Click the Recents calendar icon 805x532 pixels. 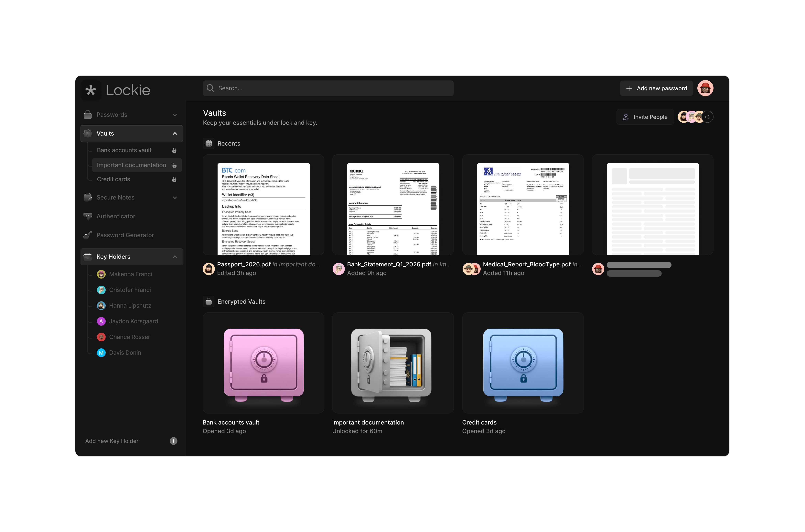pyautogui.click(x=209, y=144)
